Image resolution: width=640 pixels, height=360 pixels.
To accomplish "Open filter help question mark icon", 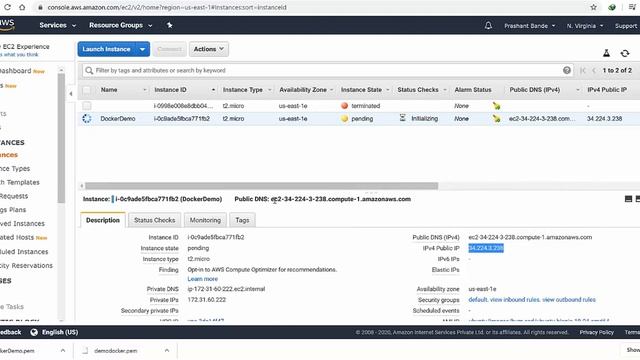I will (x=567, y=70).
